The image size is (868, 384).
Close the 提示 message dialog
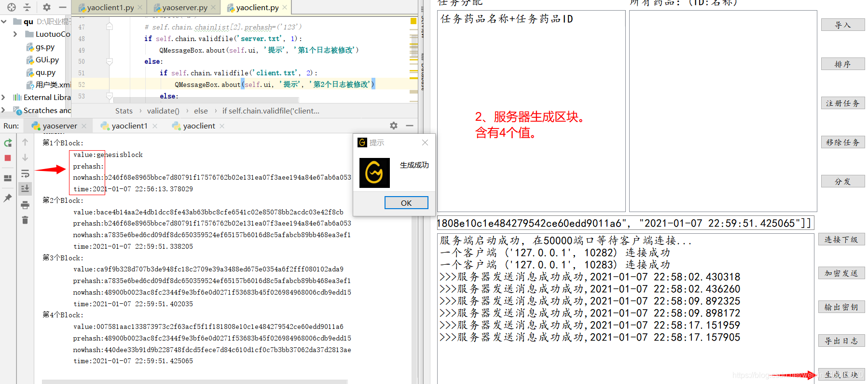click(425, 142)
